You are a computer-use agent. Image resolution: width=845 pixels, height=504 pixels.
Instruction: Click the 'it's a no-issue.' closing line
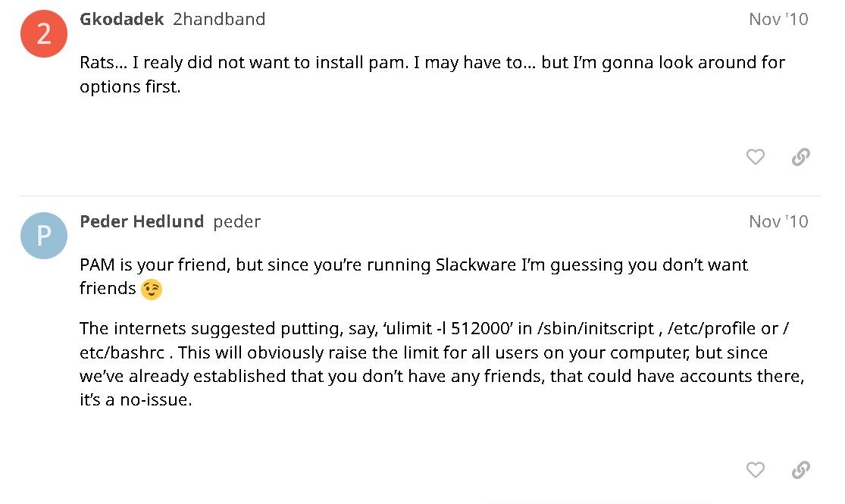pos(136,400)
